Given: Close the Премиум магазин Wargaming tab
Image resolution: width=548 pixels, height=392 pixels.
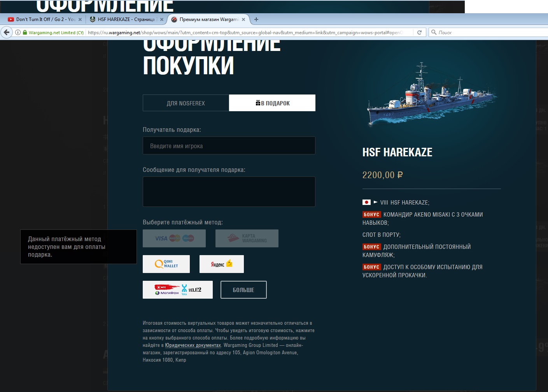Looking at the screenshot, I should click(x=243, y=19).
